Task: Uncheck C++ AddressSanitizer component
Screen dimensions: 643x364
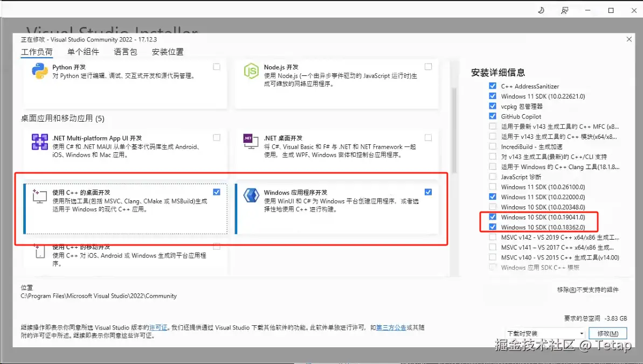Action: [493, 86]
